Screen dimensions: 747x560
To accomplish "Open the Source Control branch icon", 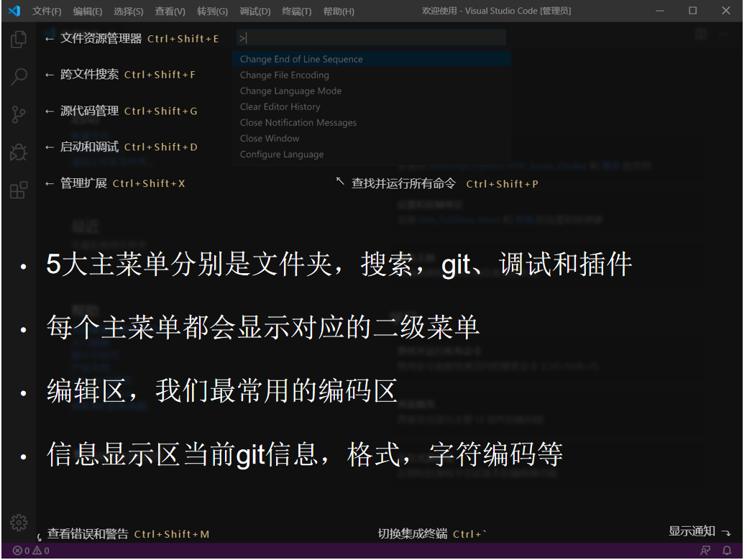I will tap(19, 114).
